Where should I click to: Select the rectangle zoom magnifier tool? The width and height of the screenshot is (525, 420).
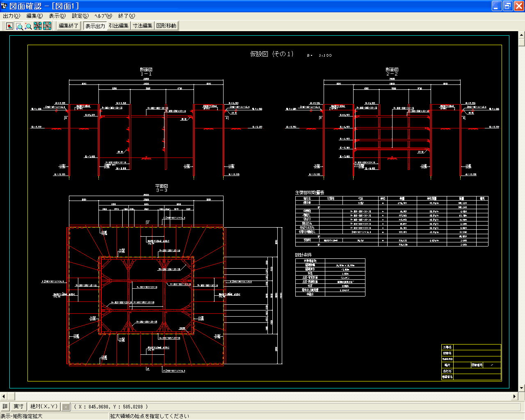tap(19, 26)
